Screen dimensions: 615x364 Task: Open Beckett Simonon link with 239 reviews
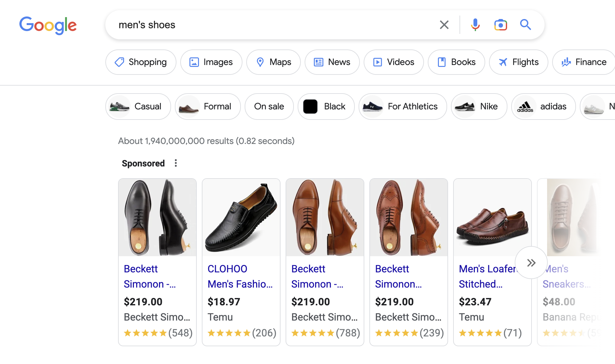point(399,276)
